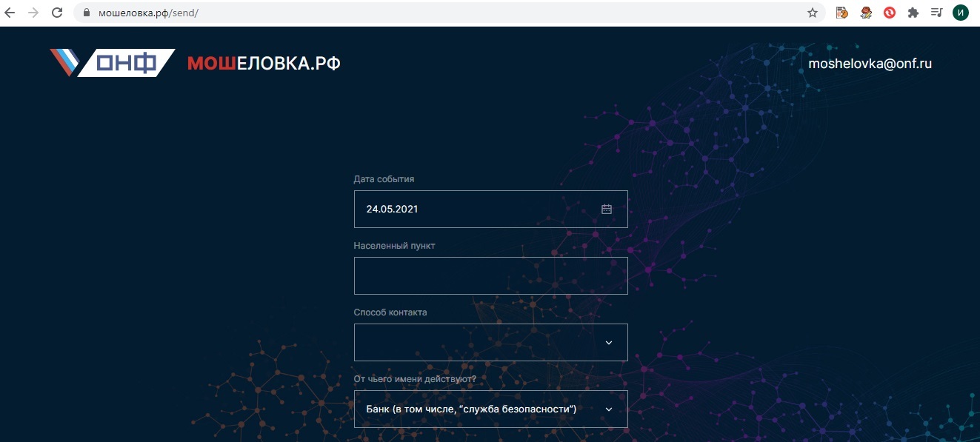Viewport: 980px width, 442px height.
Task: Click the padlock site security icon
Action: click(86, 13)
